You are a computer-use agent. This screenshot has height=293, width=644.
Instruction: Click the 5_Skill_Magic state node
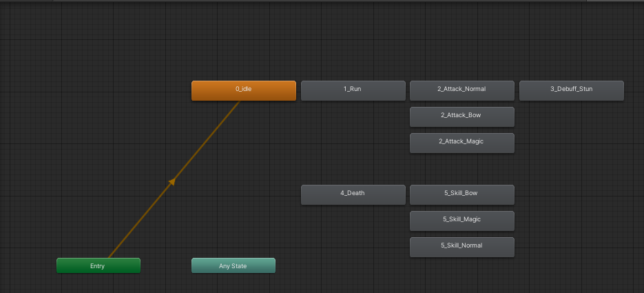tap(461, 221)
